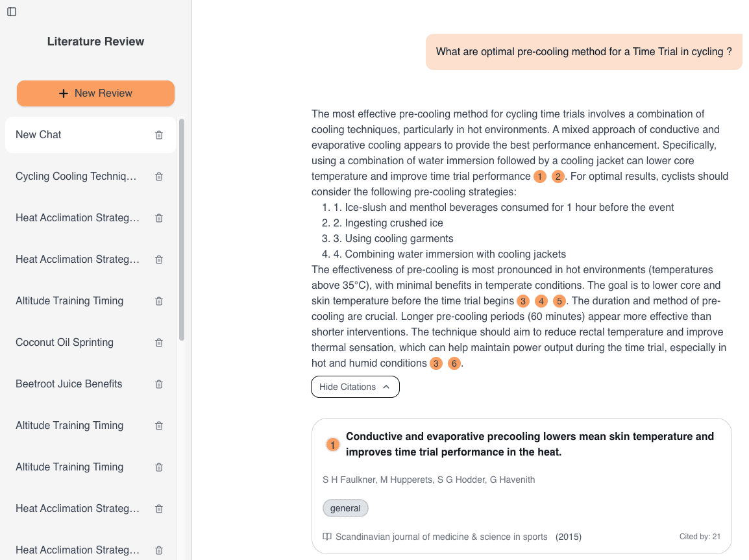
Task: Delete the Coconut Oil Sprinting chat
Action: click(159, 343)
